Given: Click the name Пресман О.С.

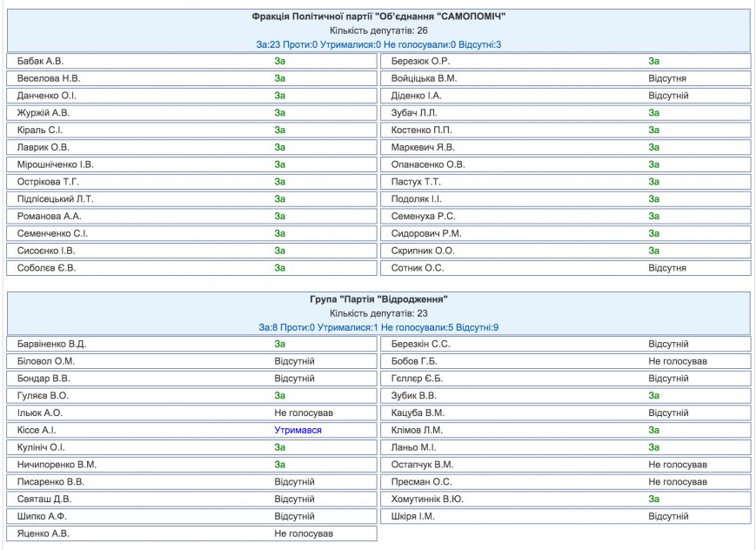Looking at the screenshot, I should (421, 482).
